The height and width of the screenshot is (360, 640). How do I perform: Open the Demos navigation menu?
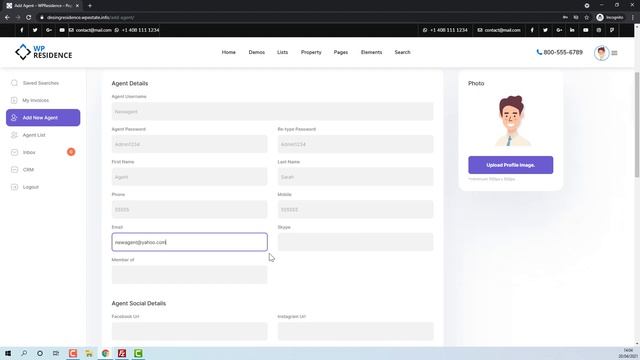(x=257, y=52)
